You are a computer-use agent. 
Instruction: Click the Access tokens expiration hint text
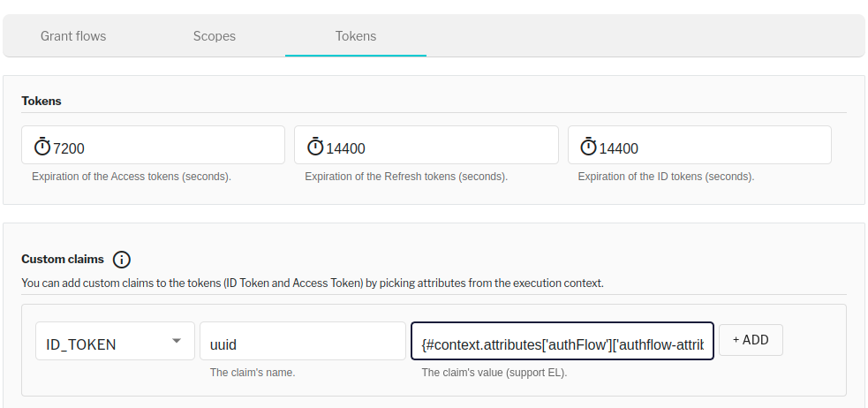(x=132, y=177)
